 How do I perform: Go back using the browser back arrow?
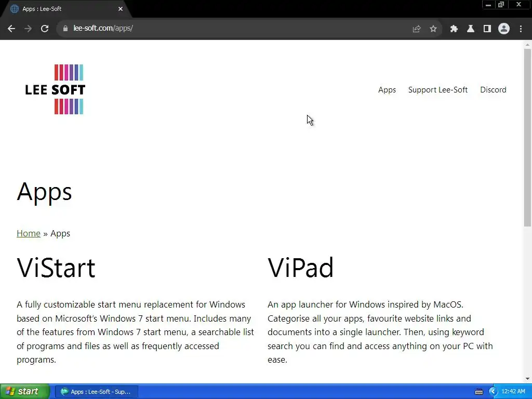11,29
